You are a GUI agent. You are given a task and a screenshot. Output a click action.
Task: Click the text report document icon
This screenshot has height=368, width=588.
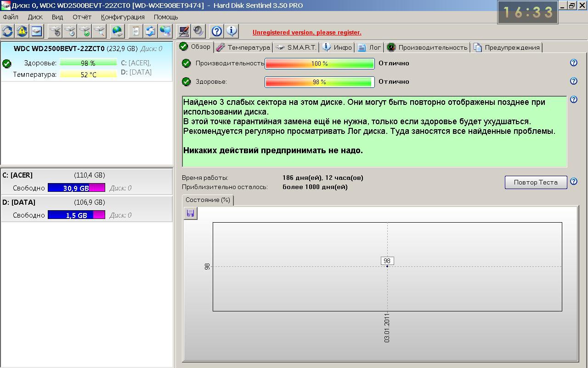(x=136, y=31)
